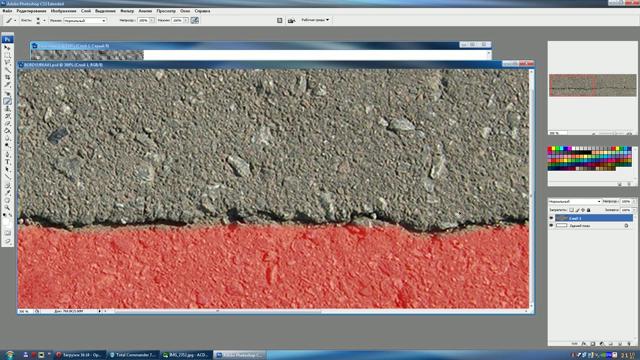Select the Type (T) tool
The image size is (640, 360).
click(7, 162)
